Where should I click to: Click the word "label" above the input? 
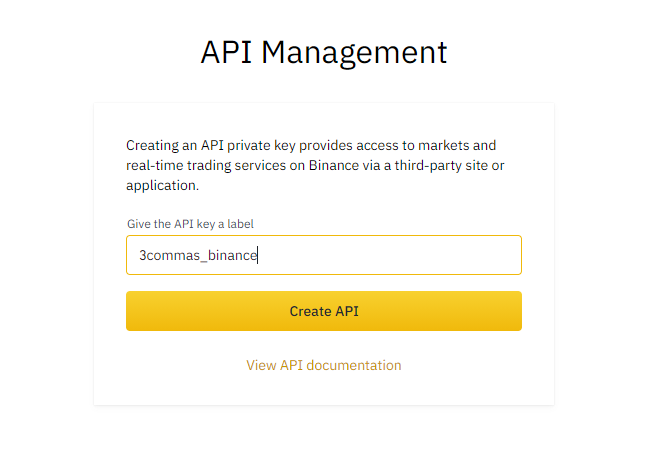253,224
